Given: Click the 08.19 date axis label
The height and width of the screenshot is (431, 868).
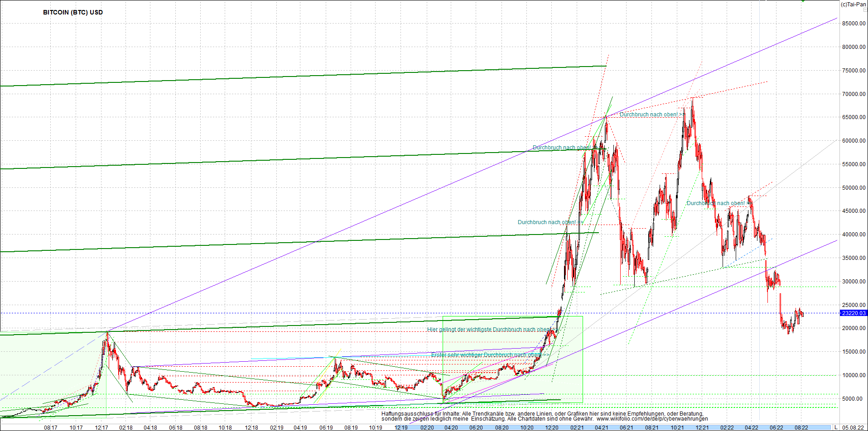Looking at the screenshot, I should 351,427.
